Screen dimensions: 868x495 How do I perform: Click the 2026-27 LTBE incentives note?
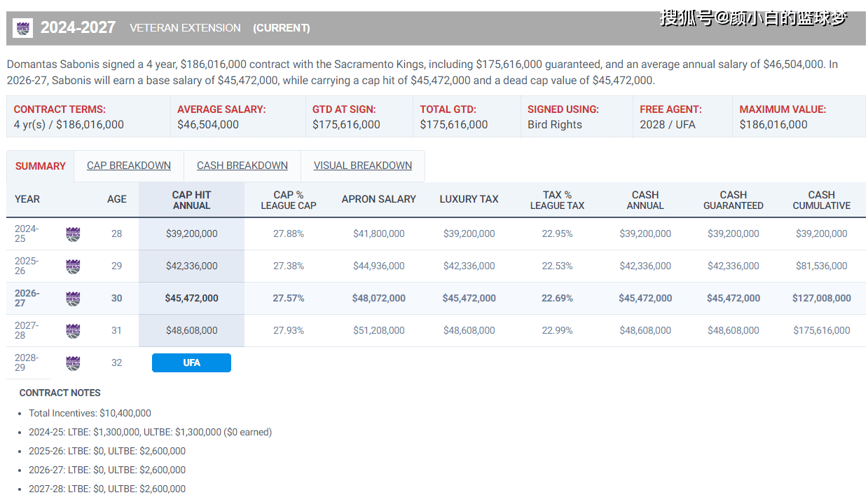click(x=107, y=470)
